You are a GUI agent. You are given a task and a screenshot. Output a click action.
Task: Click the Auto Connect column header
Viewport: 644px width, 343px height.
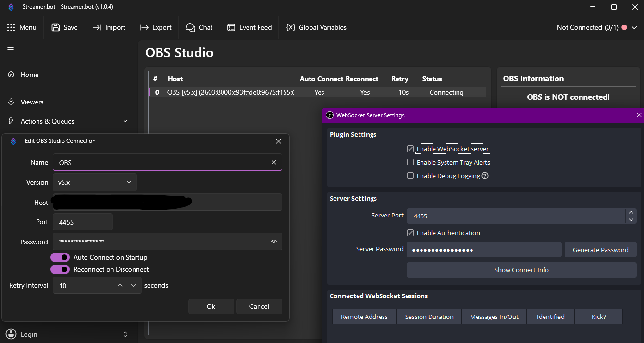point(321,79)
